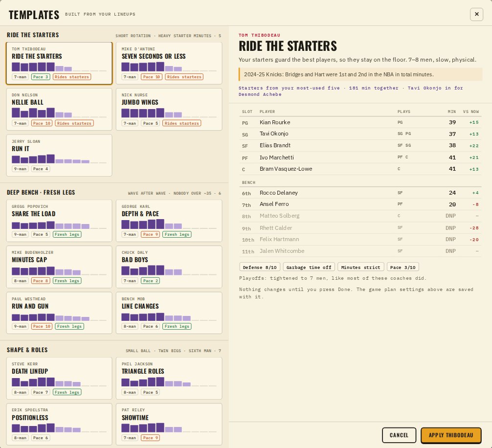The image size is (492, 448).
Task: Click the minutes bar chart on Showtime
Action: (x=169, y=427)
